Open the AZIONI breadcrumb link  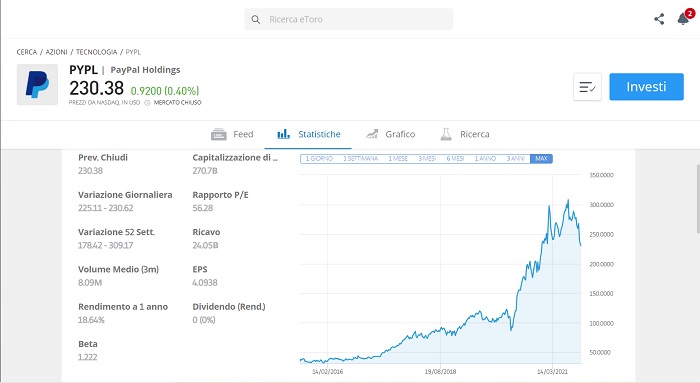pos(56,52)
